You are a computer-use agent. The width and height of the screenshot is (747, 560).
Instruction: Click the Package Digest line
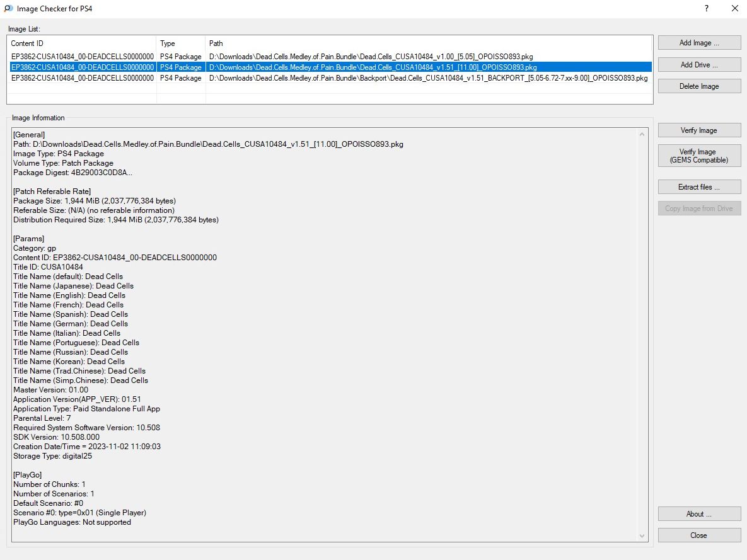pyautogui.click(x=73, y=173)
